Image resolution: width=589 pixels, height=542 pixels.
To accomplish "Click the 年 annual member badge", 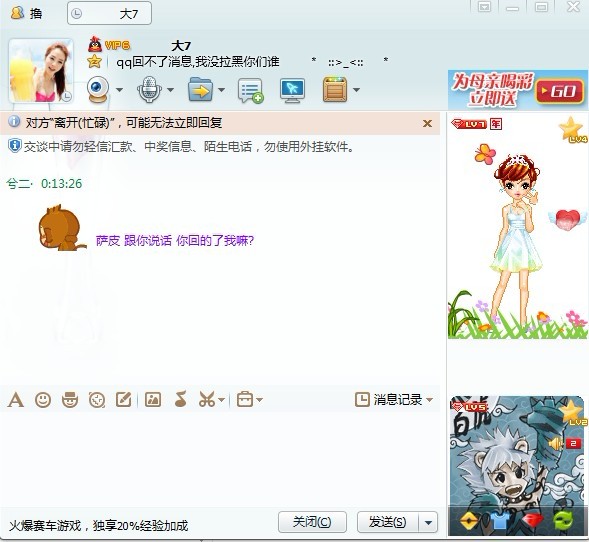I will (496, 124).
